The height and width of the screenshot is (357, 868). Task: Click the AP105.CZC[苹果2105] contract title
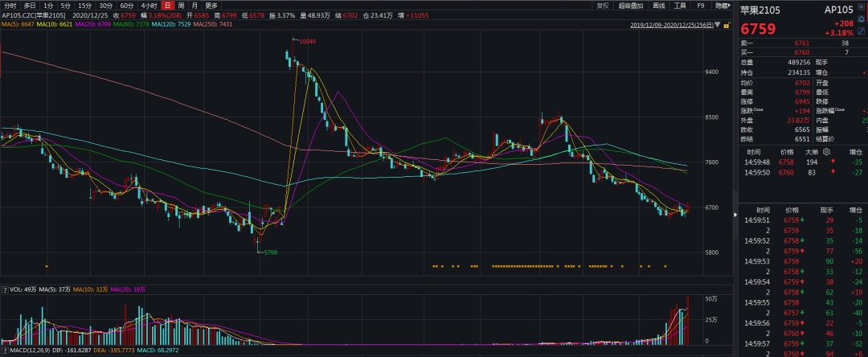(33, 15)
